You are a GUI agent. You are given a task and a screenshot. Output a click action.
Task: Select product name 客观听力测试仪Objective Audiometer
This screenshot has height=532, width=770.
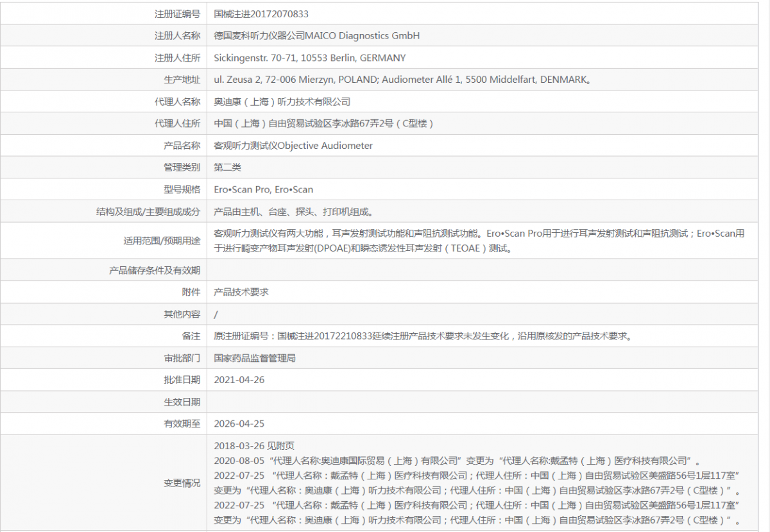(x=293, y=146)
